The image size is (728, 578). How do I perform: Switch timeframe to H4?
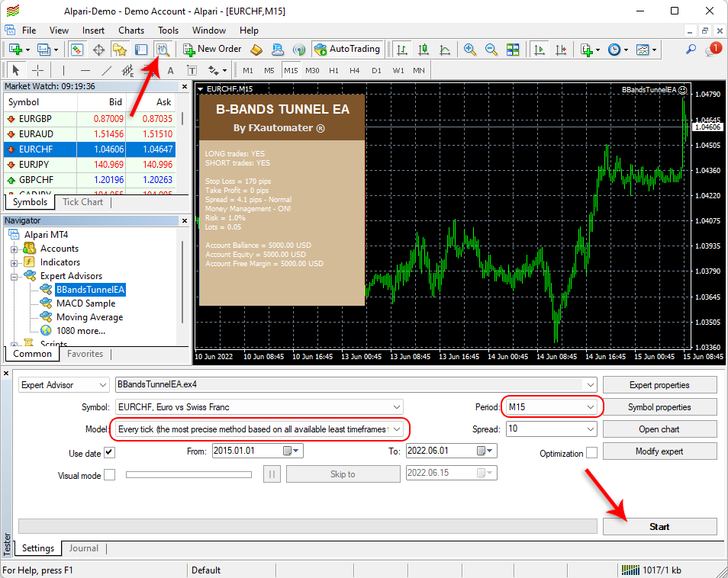355,70
